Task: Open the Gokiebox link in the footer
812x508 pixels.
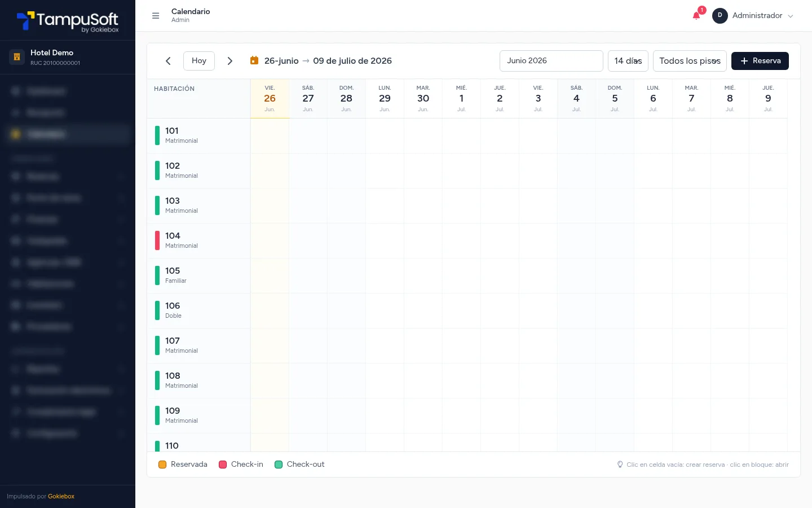Action: (61, 497)
